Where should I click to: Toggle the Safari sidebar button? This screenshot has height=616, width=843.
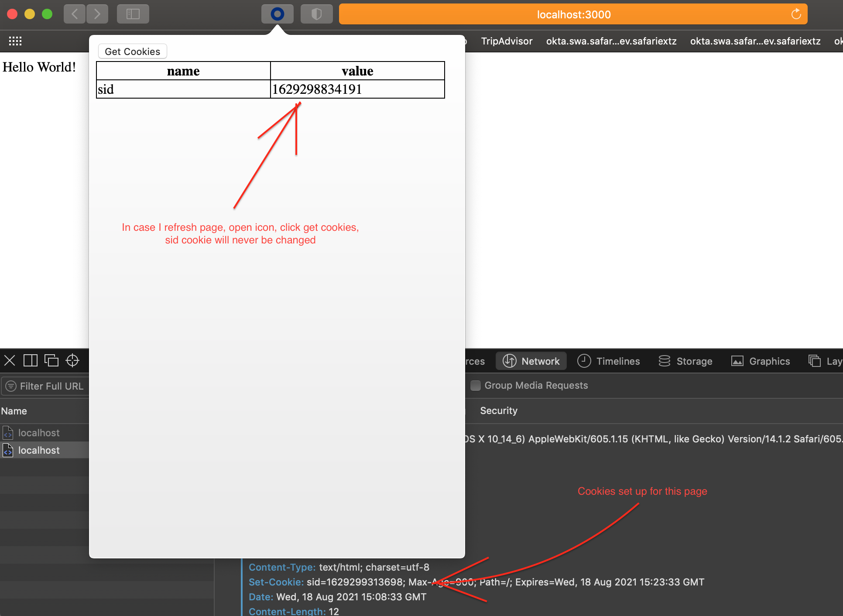(133, 14)
